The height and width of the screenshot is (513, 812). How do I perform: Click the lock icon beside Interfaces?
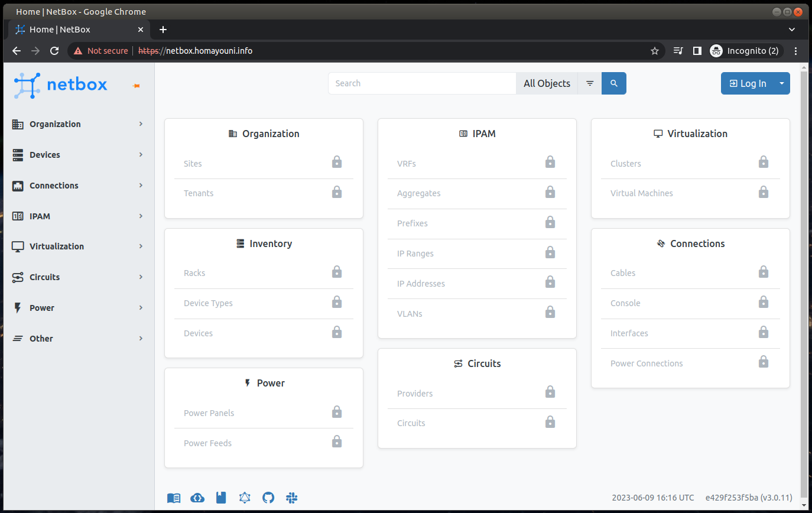[x=764, y=332]
